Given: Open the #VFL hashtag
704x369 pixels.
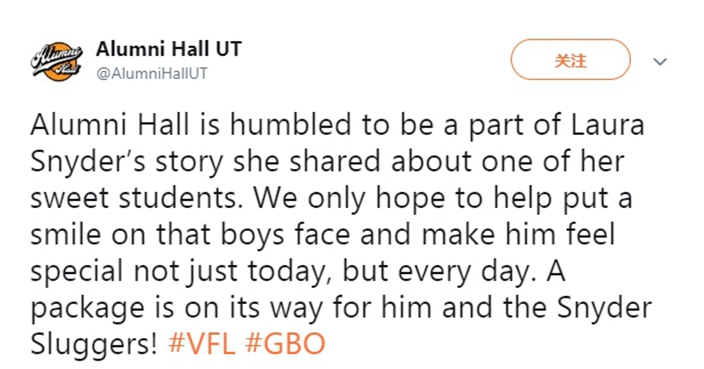Looking at the screenshot, I should 202,344.
